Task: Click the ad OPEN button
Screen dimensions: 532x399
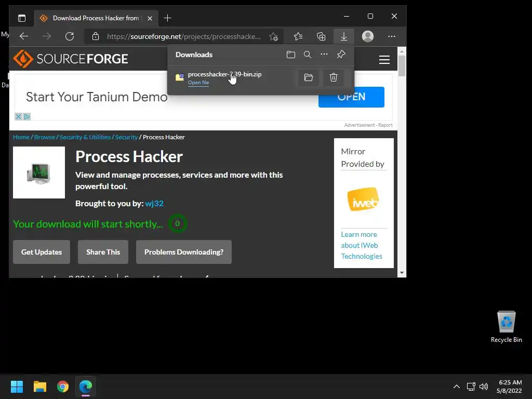Action: [351, 97]
